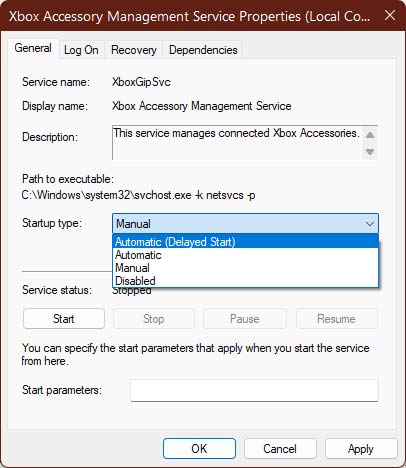Cancel the properties dialog

(x=280, y=449)
